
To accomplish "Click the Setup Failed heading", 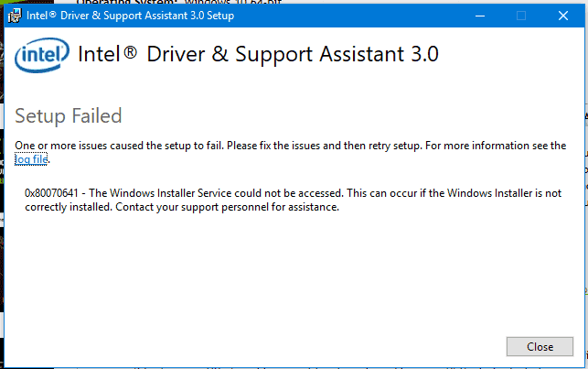I will [x=69, y=115].
